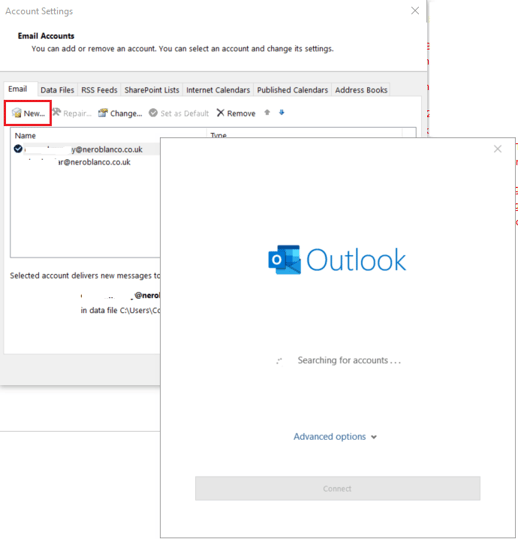The height and width of the screenshot is (539, 518).
Task: Switch to the Data Files tab
Action: point(57,90)
